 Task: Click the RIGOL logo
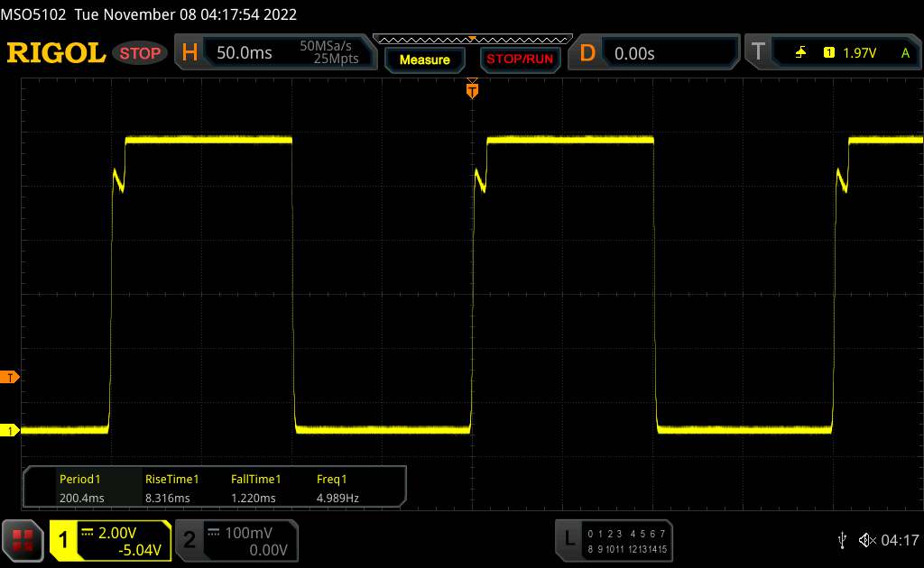click(56, 53)
